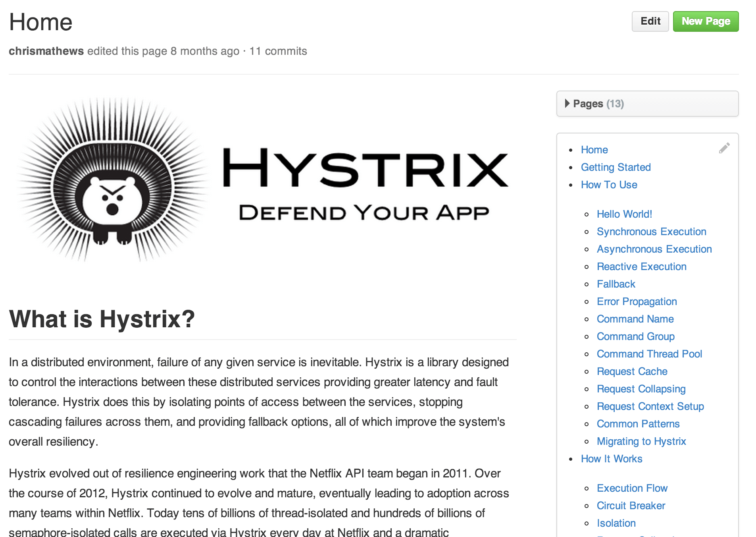The image size is (756, 537).
Task: Go to Migrating to Hystrix
Action: point(641,441)
